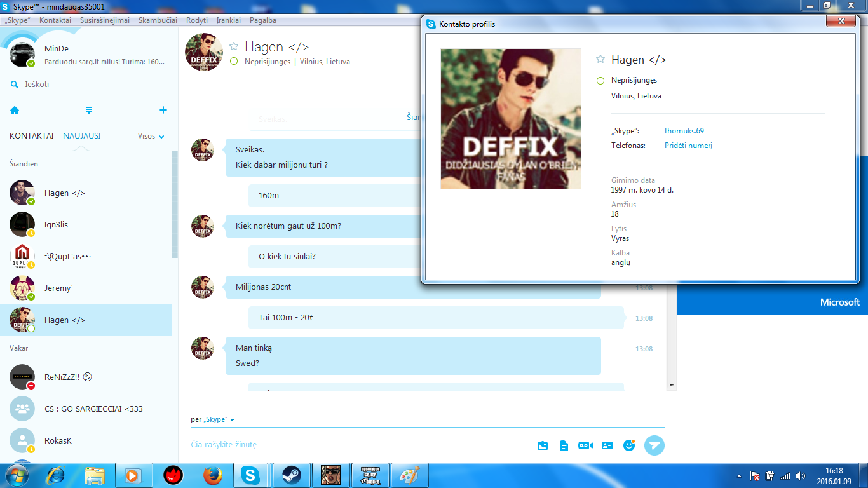Image resolution: width=868 pixels, height=488 pixels.
Task: Expand the Visos filter dropdown
Action: tap(151, 136)
